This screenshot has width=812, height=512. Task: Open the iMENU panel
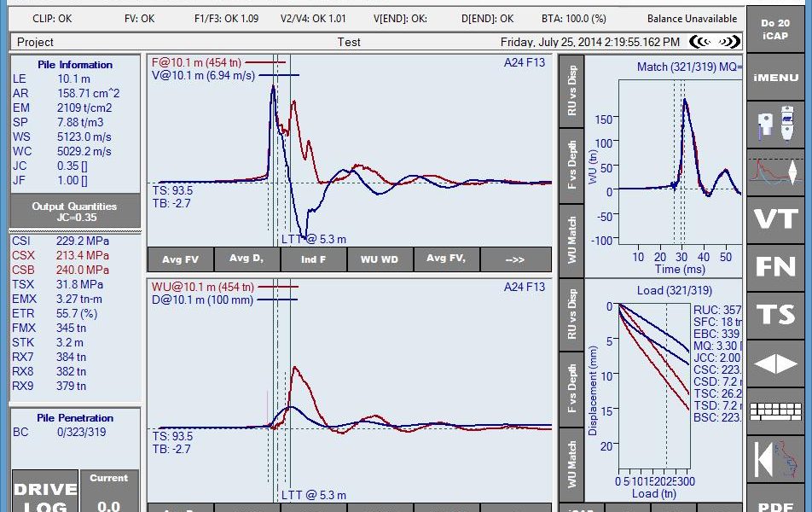pos(775,78)
